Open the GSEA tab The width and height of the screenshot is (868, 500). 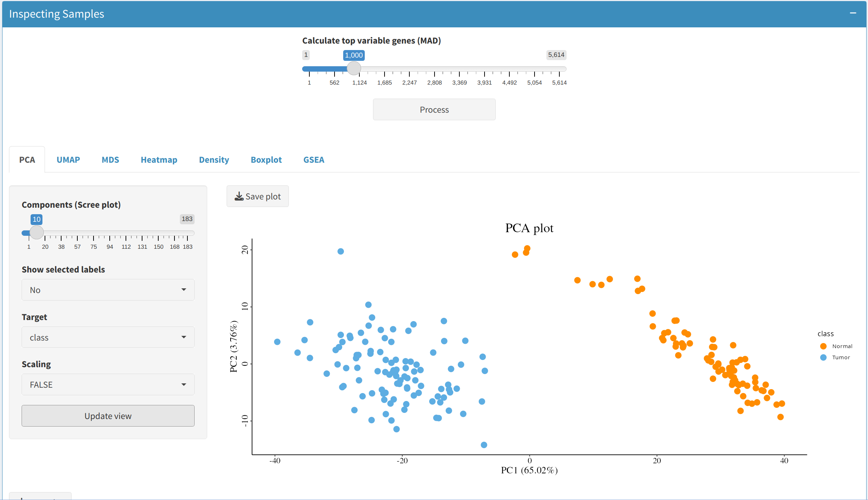(x=314, y=159)
